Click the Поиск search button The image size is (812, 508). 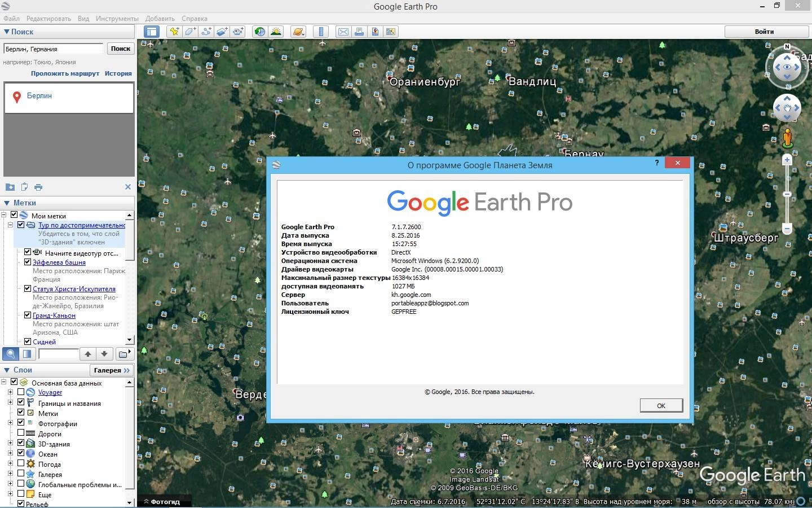point(121,49)
